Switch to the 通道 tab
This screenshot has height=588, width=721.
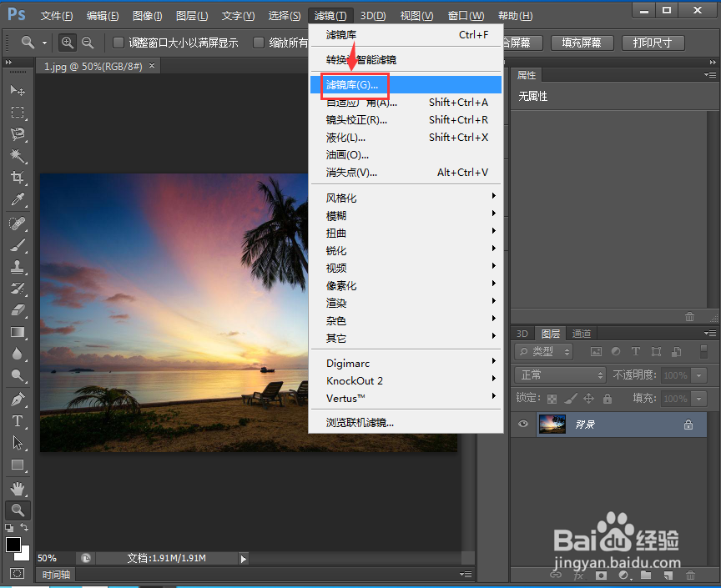581,334
